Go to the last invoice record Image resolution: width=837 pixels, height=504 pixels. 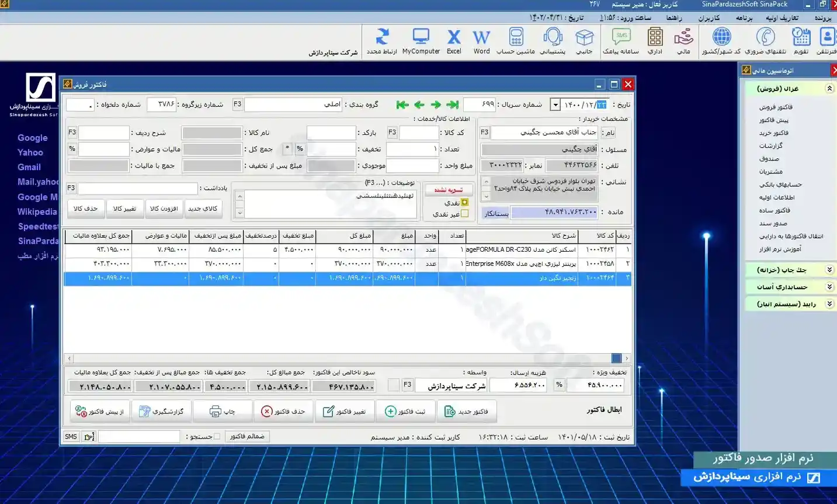453,105
